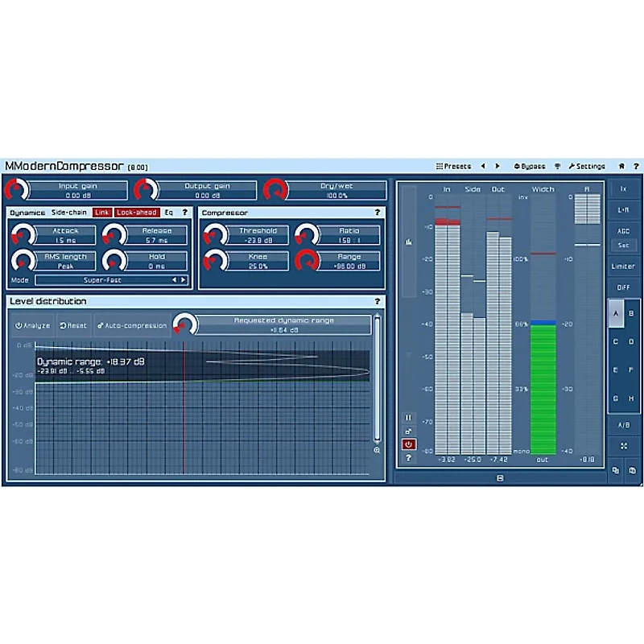Click the Threshold knob
This screenshot has height=644, width=644.
pyautogui.click(x=215, y=234)
